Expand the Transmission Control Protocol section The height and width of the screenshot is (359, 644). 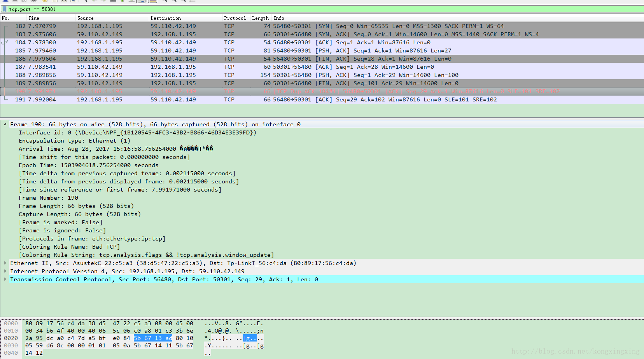(x=5, y=279)
